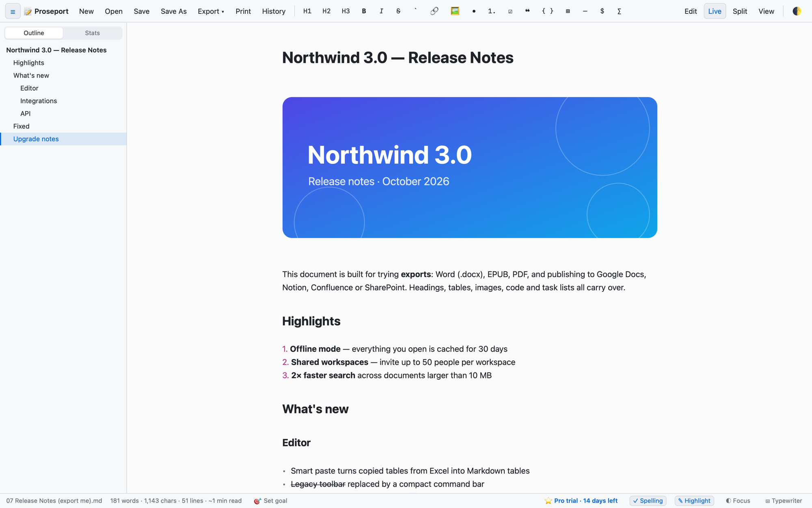Toggle bold formatting
The width and height of the screenshot is (812, 508).
[364, 11]
